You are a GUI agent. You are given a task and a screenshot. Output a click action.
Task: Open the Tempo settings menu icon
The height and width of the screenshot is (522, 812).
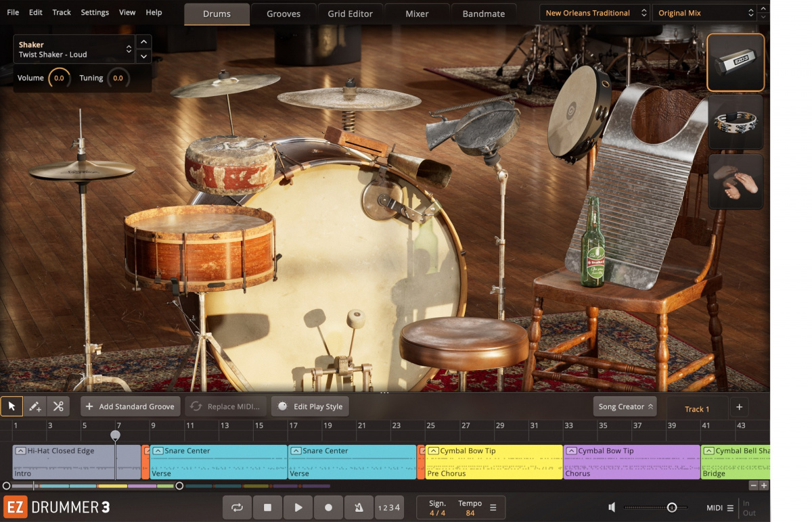[x=495, y=507]
